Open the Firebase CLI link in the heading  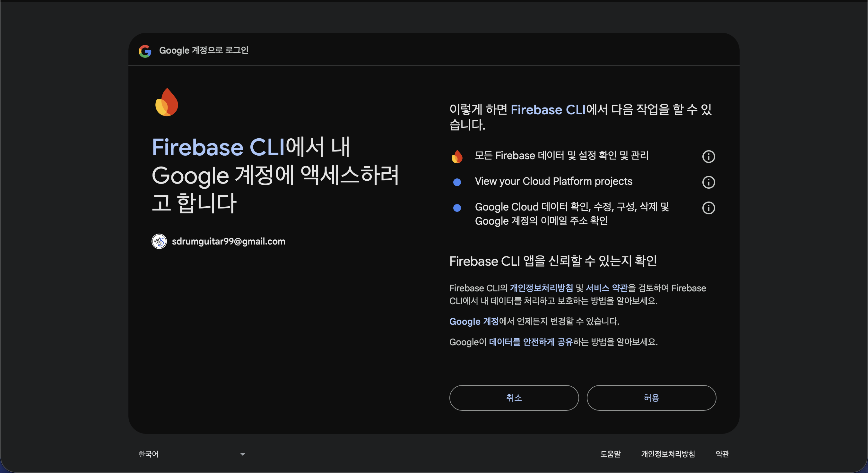tap(218, 148)
